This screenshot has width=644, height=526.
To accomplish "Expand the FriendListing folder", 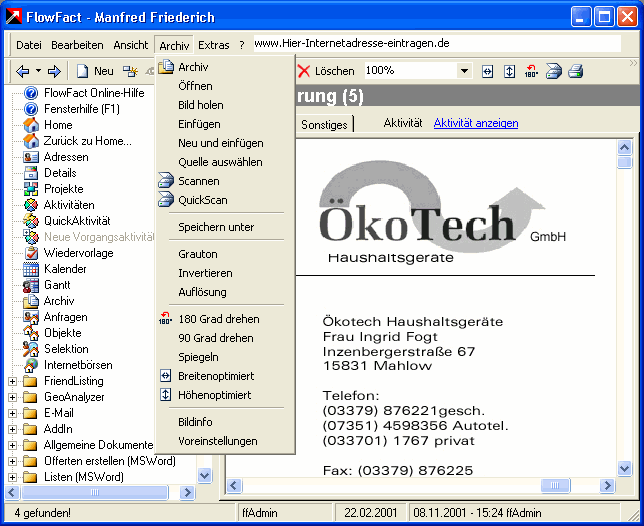I will tap(13, 381).
